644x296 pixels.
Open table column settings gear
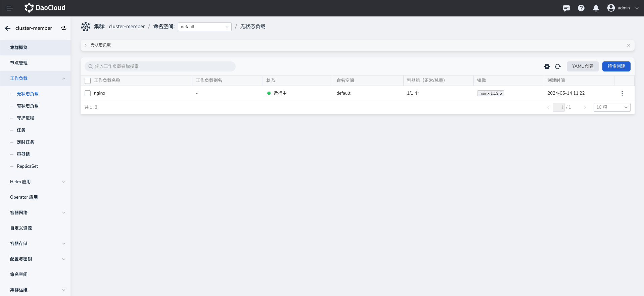(x=547, y=66)
